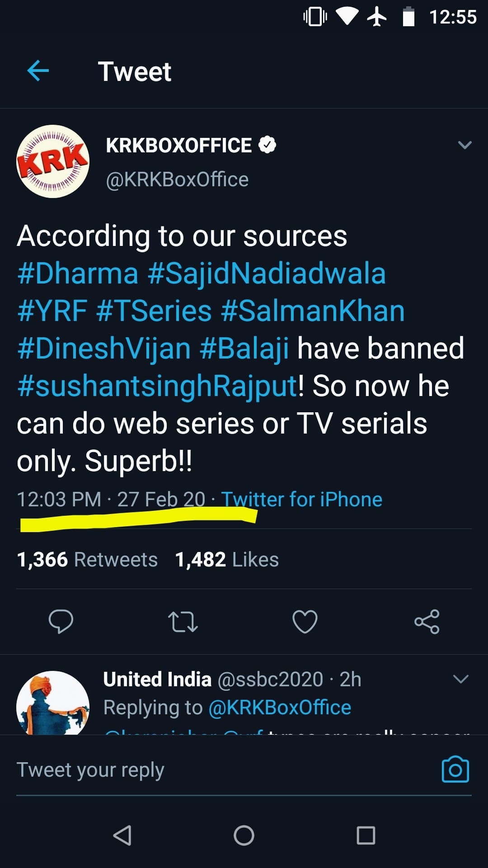Tap the back arrow icon

pyautogui.click(x=38, y=71)
